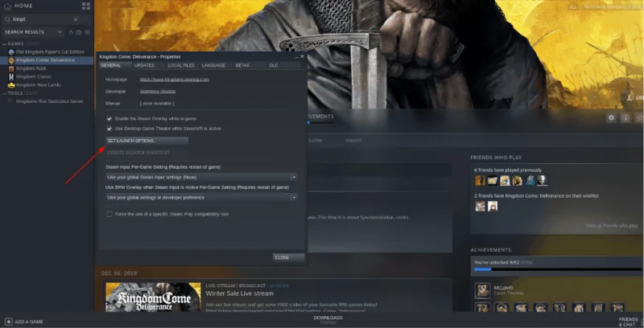This screenshot has height=328, width=644.
Task: Click the Home label in sidebar
Action: (x=23, y=6)
